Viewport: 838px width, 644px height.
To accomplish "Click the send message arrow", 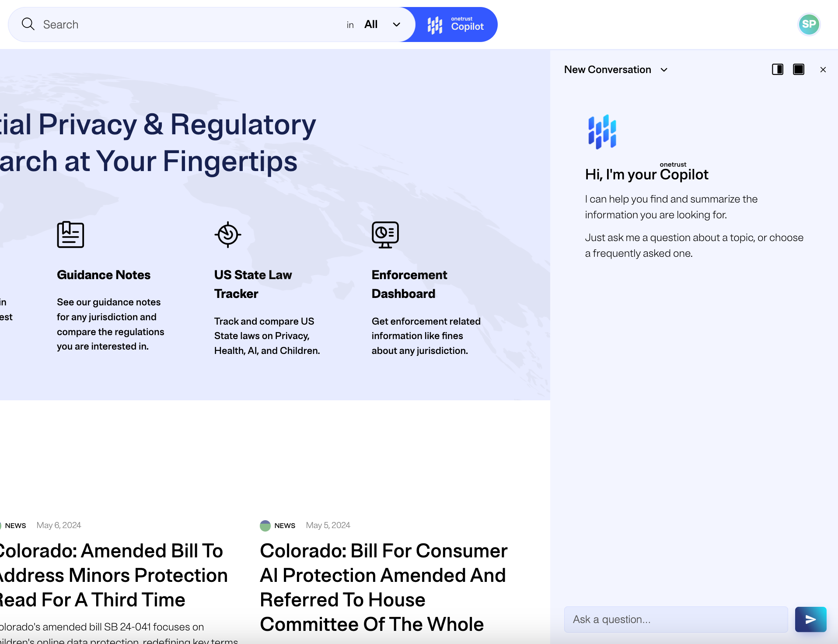I will (x=810, y=619).
